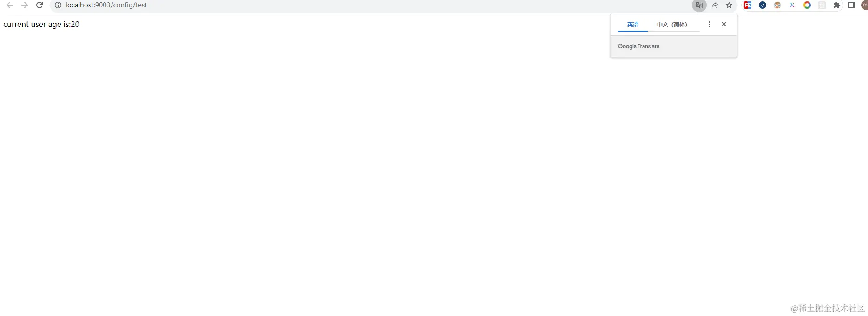This screenshot has width=868, height=316.
Task: Open the X-shaped extension icon
Action: 792,5
